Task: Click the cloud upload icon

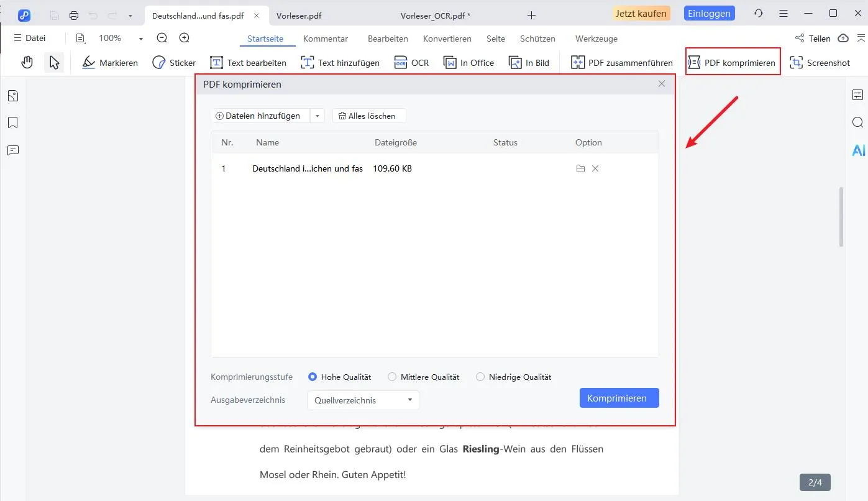Action: point(843,39)
